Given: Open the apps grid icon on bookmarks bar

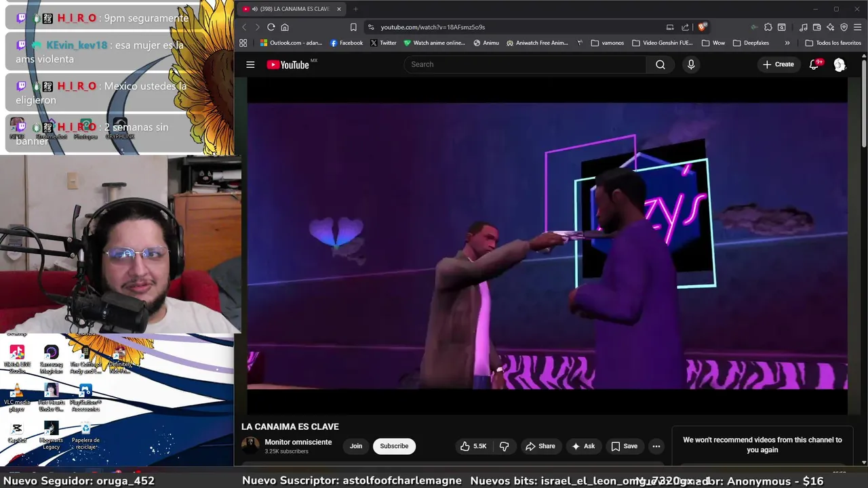Looking at the screenshot, I should [x=243, y=43].
